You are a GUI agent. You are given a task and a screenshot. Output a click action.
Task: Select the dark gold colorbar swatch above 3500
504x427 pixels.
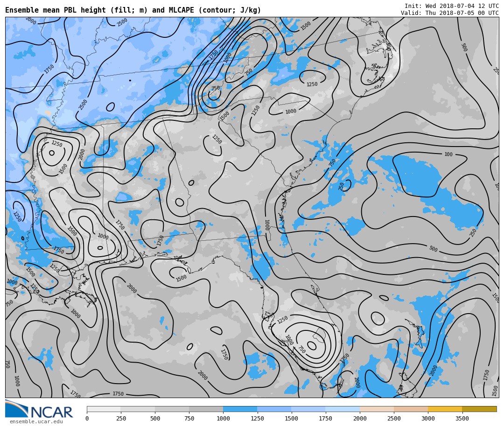point(479,409)
